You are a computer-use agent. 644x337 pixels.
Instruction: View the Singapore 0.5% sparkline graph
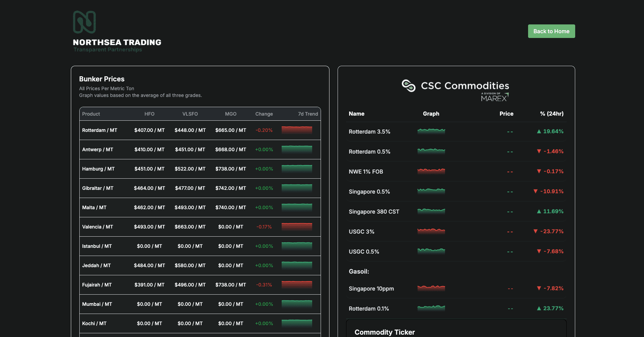(431, 191)
